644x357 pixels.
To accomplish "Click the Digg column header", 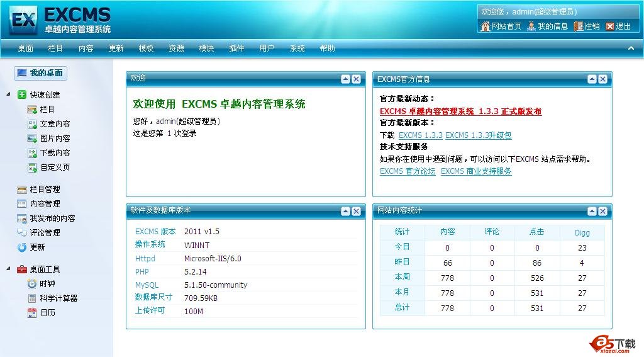I will 582,233.
